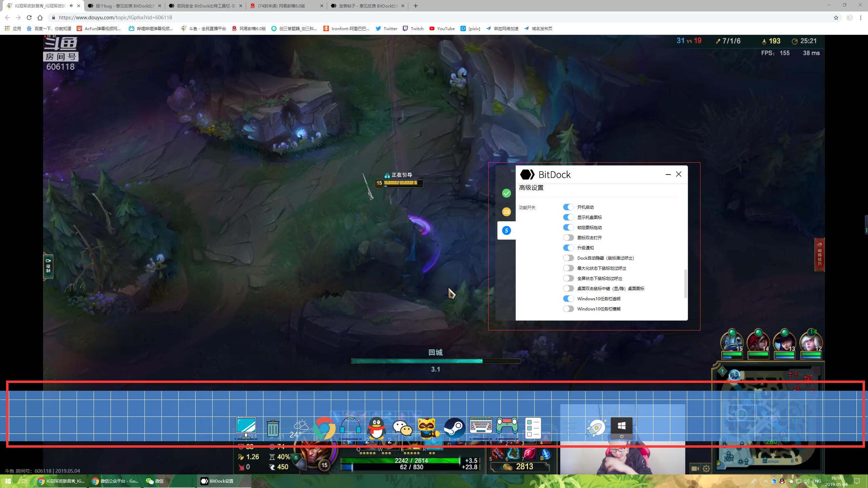Open the new tab plus button

pyautogui.click(x=416, y=6)
